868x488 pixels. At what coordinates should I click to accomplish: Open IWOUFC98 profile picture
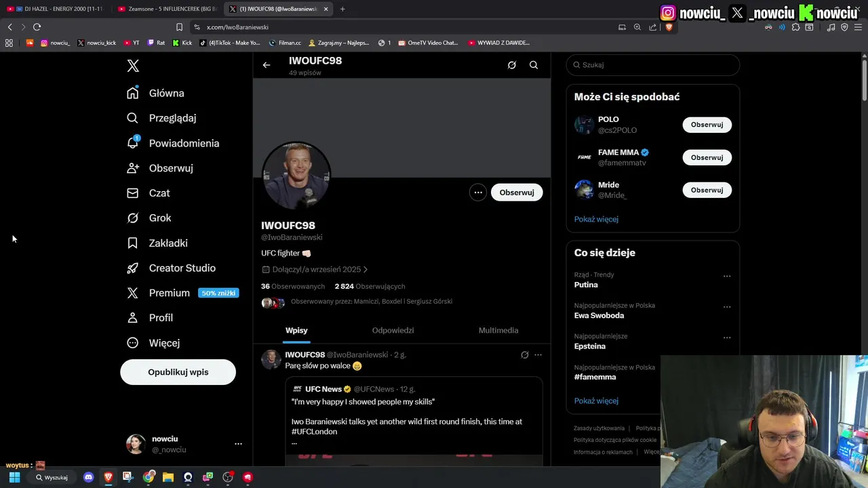point(296,176)
